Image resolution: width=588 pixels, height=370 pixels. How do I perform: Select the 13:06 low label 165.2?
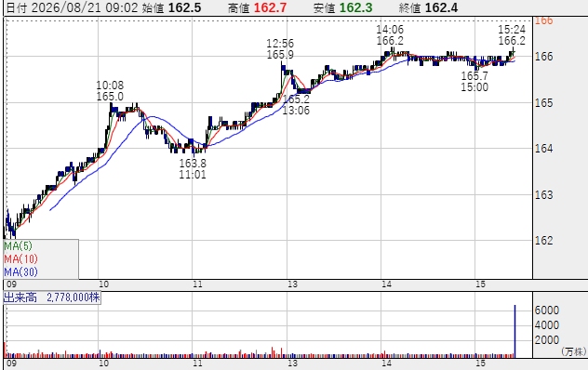click(x=296, y=99)
